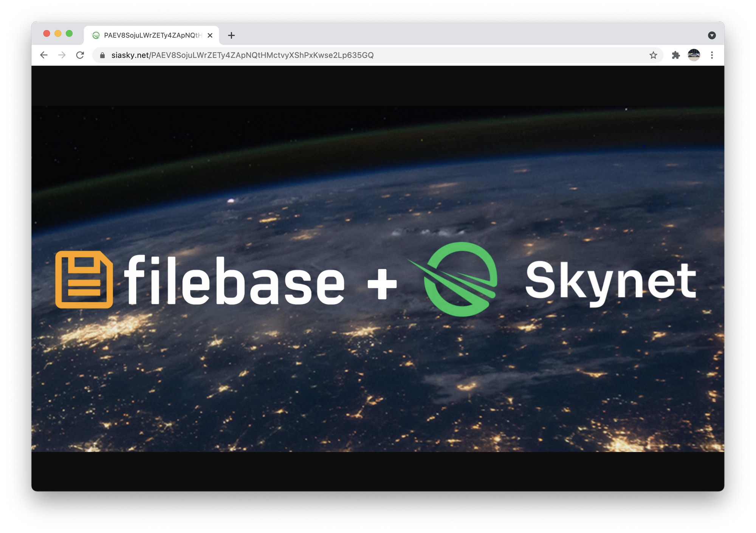Bookmark this page with the star icon

tap(653, 55)
